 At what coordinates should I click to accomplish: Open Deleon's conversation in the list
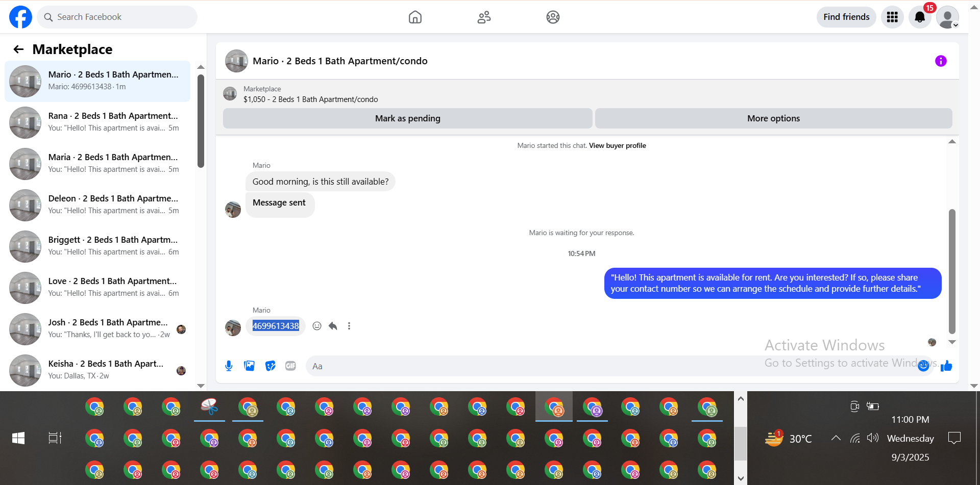pos(97,205)
